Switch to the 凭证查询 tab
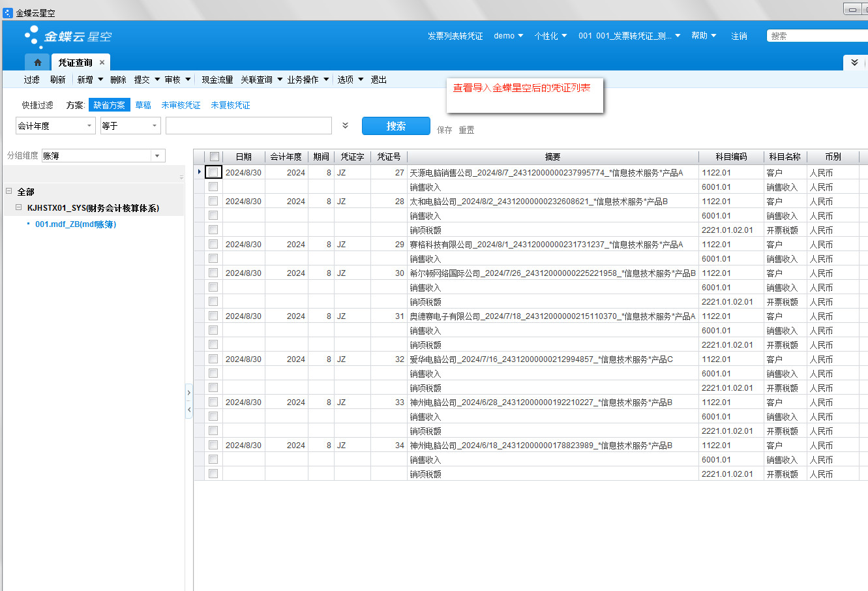Screen dimensions: 868x591 coord(76,63)
